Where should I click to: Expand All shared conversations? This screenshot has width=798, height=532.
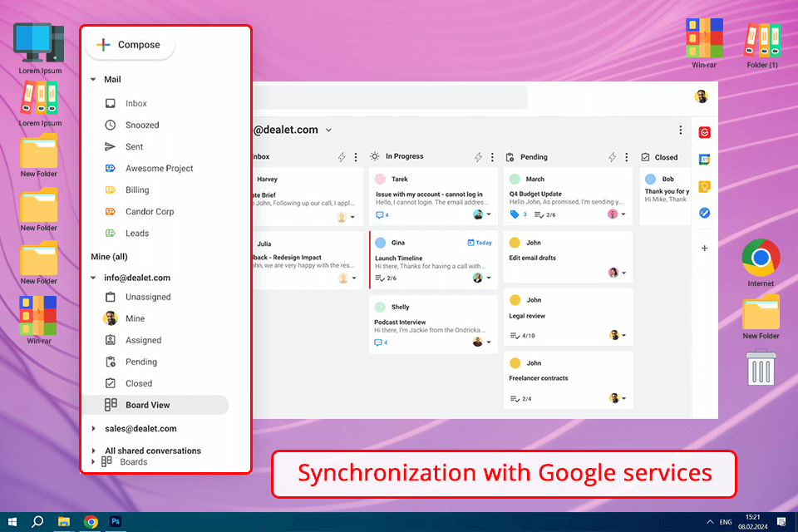[x=94, y=451]
